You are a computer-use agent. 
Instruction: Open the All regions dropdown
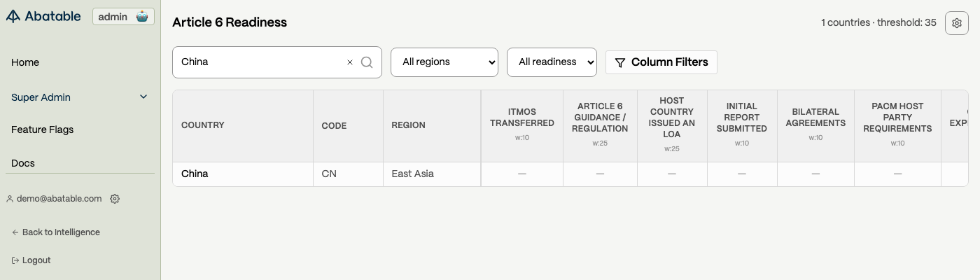(444, 62)
